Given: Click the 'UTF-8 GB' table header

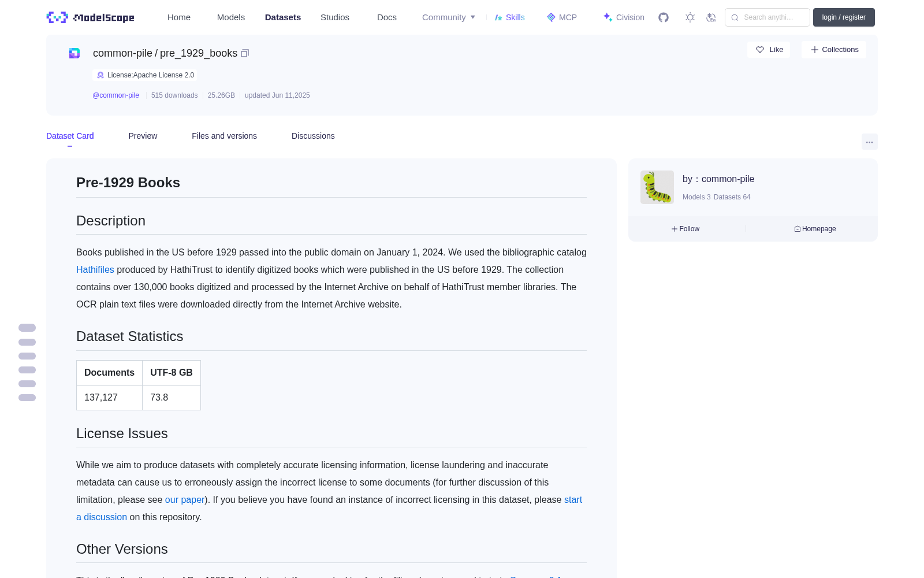Looking at the screenshot, I should click(172, 373).
